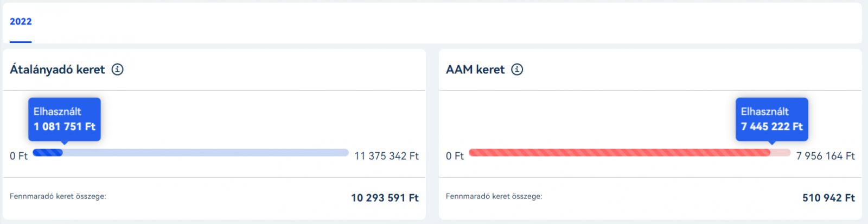Click the 7 445 222 Ft used tooltip
The image size is (868, 224).
[x=771, y=127]
